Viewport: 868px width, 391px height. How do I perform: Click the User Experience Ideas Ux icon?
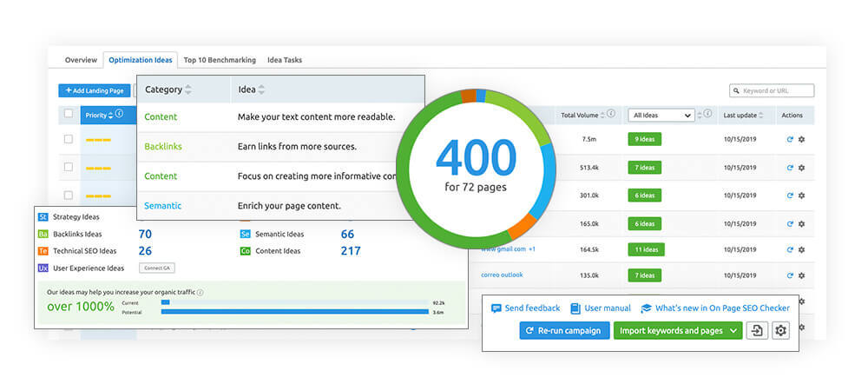[x=43, y=268]
